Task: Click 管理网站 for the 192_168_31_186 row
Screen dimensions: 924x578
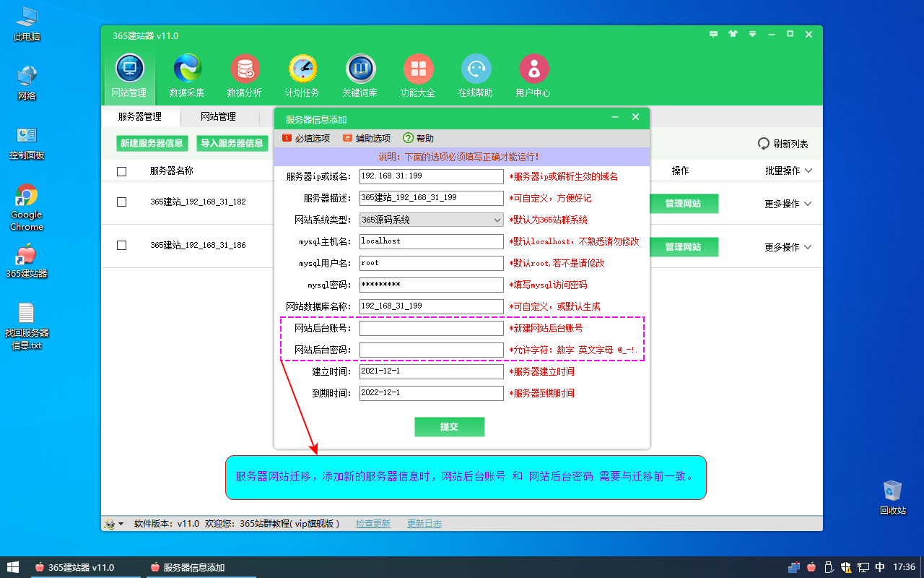Action: coord(683,247)
